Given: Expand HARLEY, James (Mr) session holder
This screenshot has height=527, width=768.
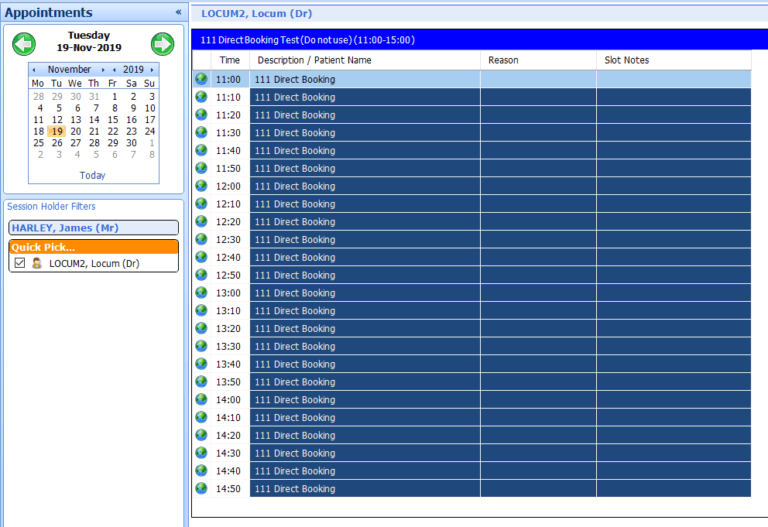Looking at the screenshot, I should point(93,228).
